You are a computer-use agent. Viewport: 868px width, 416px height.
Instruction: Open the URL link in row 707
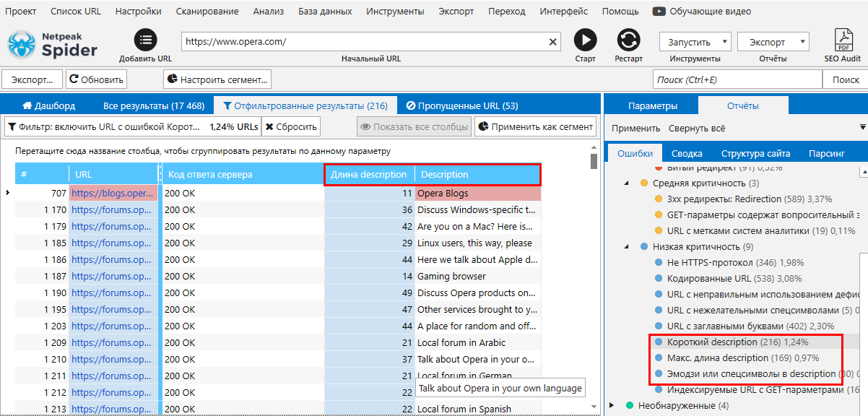(113, 193)
